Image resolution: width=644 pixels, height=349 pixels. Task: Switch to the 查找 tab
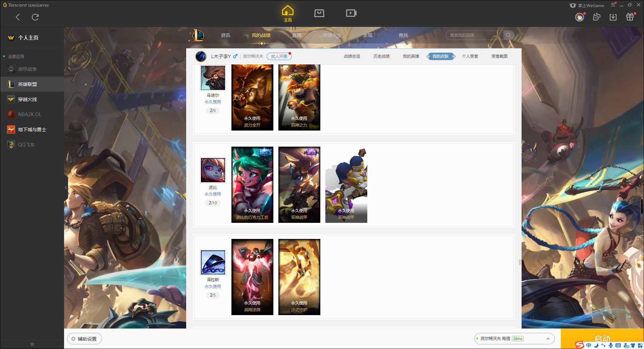[403, 35]
